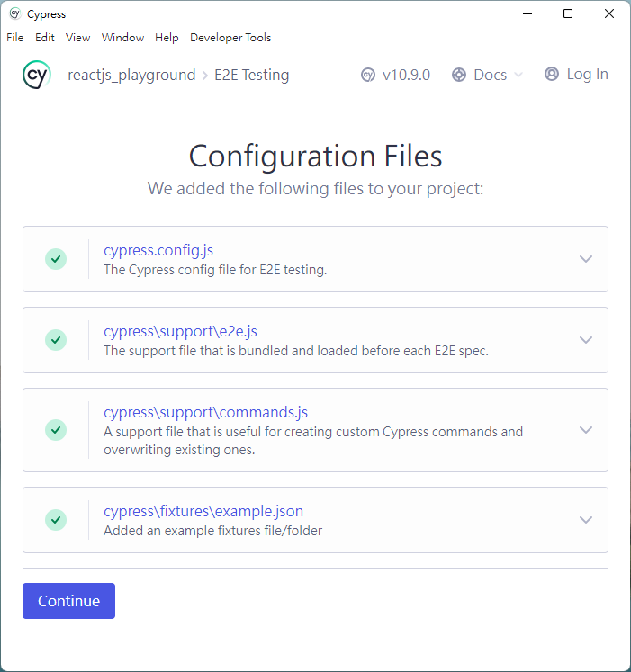
Task: Open the Developer Tools menu
Action: click(230, 38)
